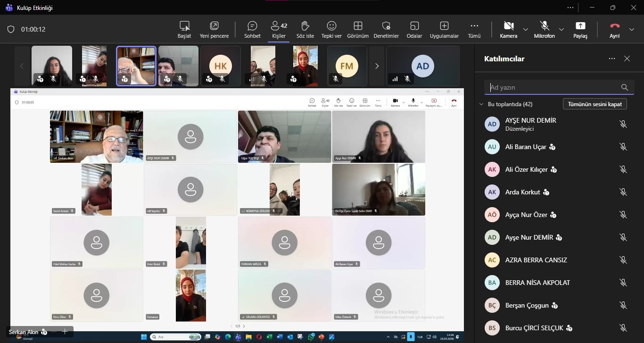Toggle the Mikrofon mute state

click(544, 29)
